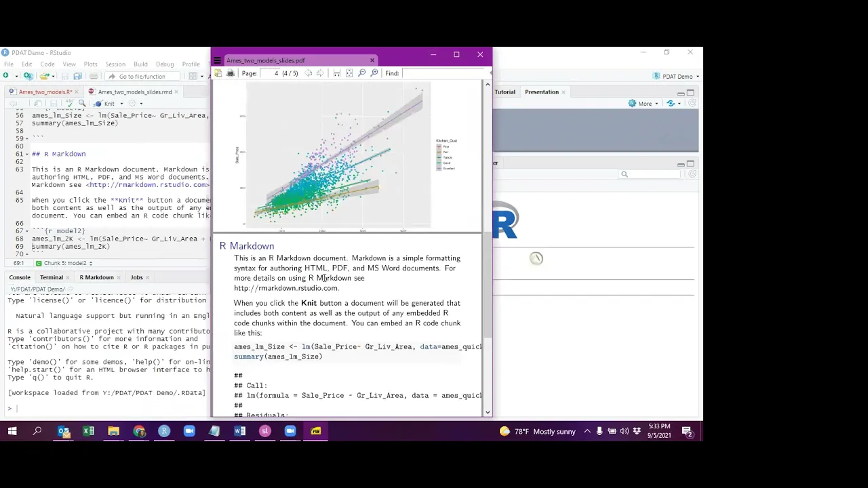Select the Jobs tab
The image size is (868, 488).
click(136, 277)
